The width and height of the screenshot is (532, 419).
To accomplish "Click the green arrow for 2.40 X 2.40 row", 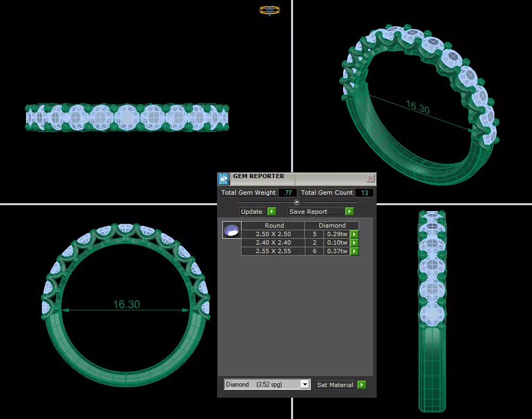I will [354, 242].
